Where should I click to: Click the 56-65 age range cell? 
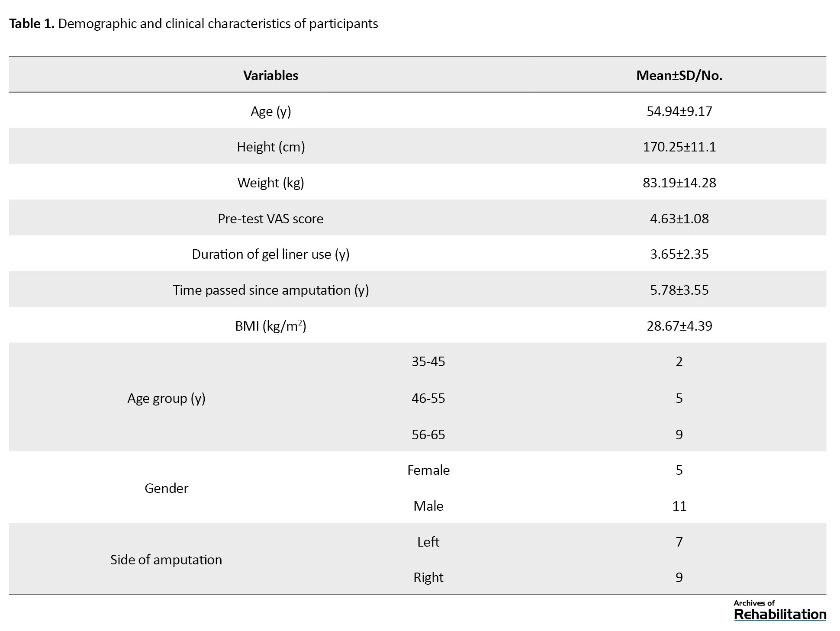428,435
